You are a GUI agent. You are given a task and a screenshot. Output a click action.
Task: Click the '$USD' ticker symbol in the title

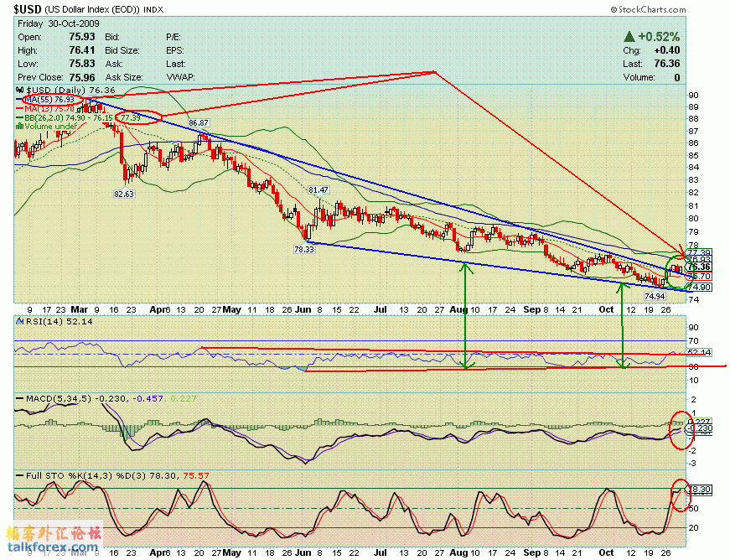pos(28,9)
